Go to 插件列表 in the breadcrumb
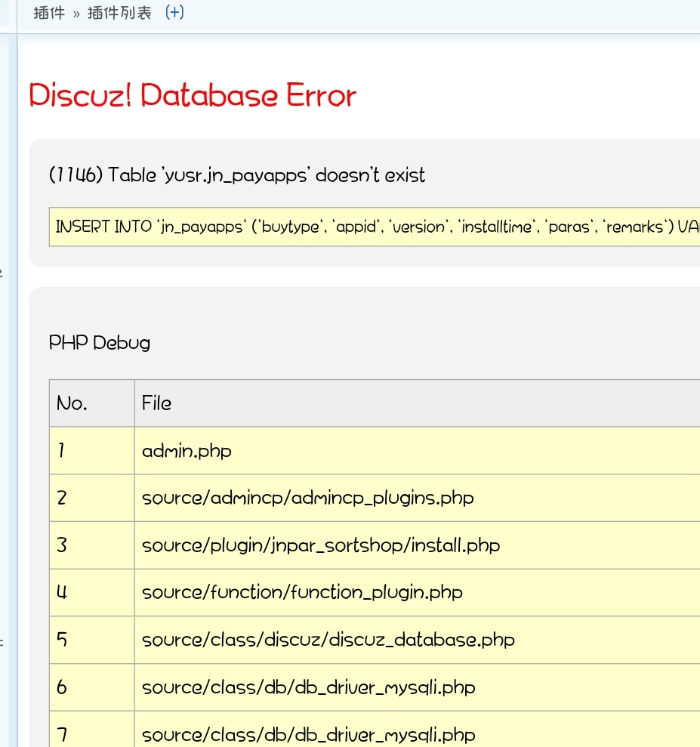 [119, 14]
